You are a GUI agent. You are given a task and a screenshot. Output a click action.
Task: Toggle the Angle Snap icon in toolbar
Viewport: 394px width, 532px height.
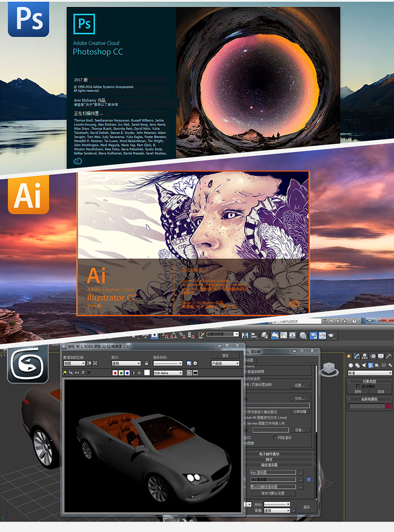click(173, 335)
